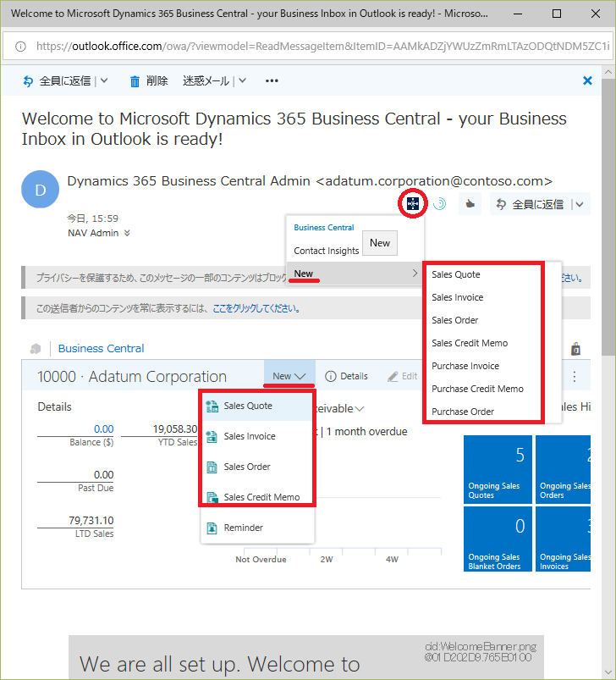
Task: Choose Sales Invoice in card New dropdown
Action: coord(257,436)
